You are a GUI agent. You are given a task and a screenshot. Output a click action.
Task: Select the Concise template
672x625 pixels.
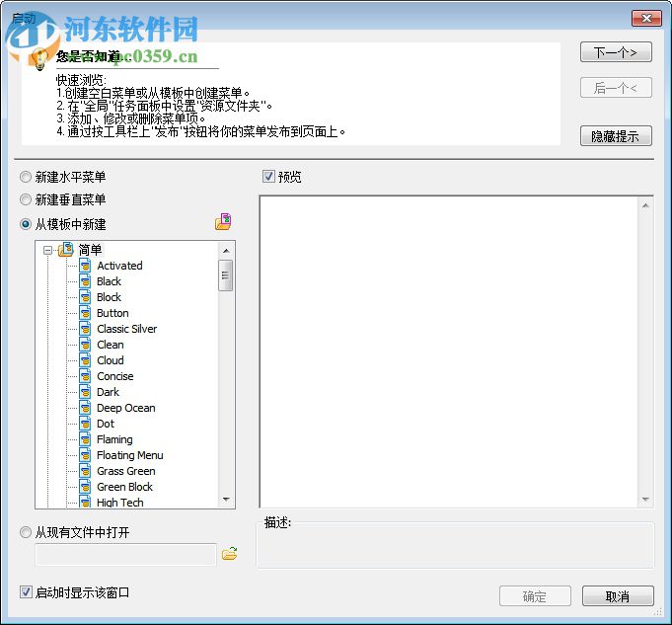pos(115,376)
